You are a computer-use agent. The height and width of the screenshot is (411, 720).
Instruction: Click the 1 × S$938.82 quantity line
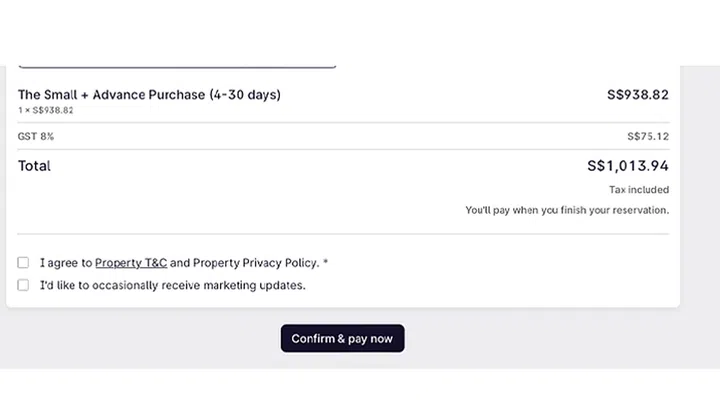(x=45, y=110)
